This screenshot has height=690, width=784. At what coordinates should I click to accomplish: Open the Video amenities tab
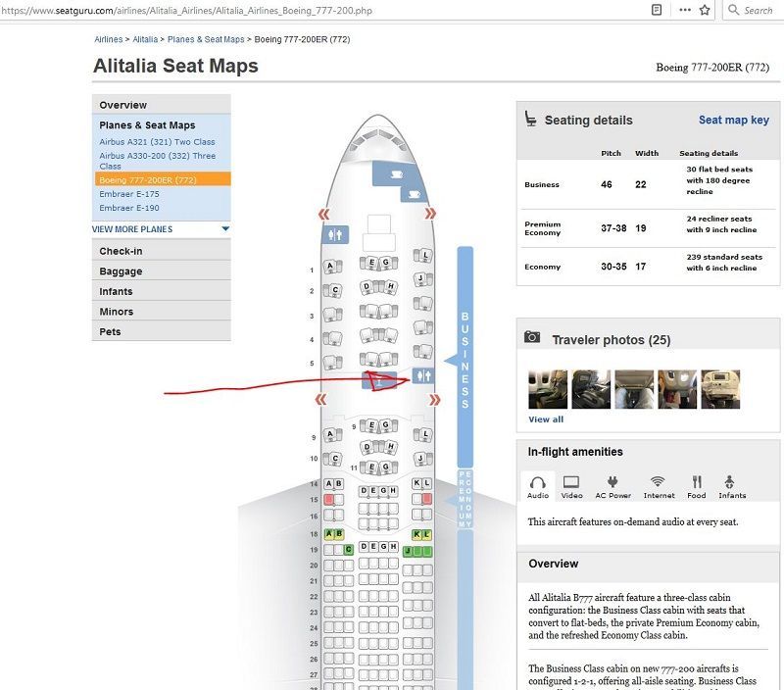click(571, 486)
